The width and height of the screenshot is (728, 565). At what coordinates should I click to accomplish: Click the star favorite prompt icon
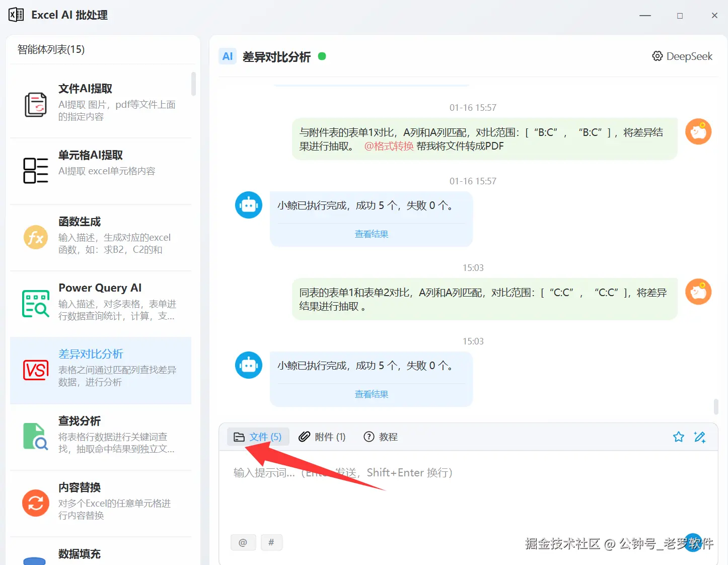coord(679,437)
